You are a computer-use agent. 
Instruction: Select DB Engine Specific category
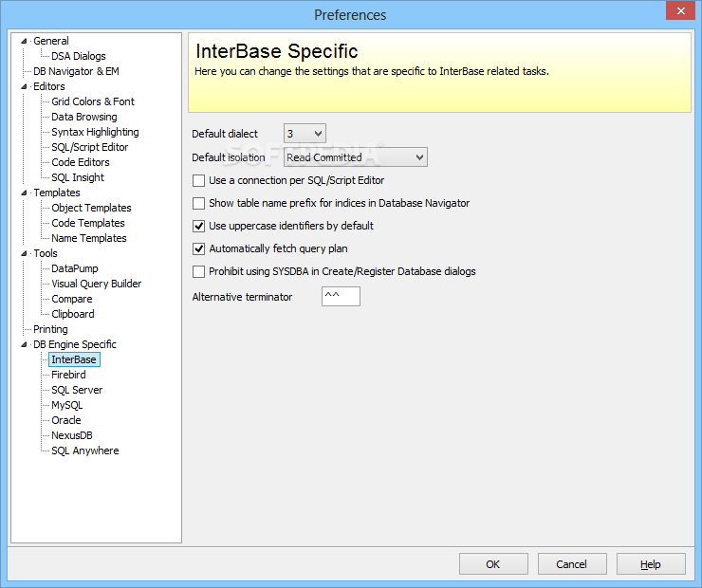click(75, 344)
